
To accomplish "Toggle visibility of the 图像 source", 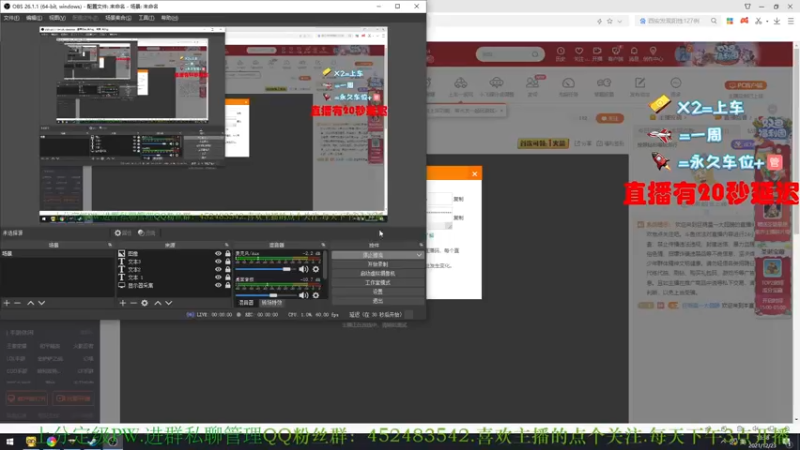I will tap(218, 254).
